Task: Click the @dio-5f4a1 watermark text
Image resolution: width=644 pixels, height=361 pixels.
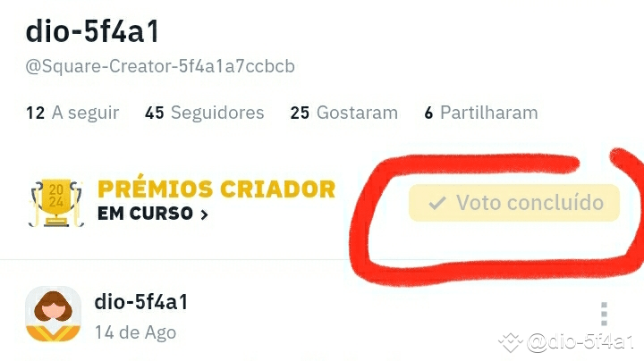Action: 580,341
